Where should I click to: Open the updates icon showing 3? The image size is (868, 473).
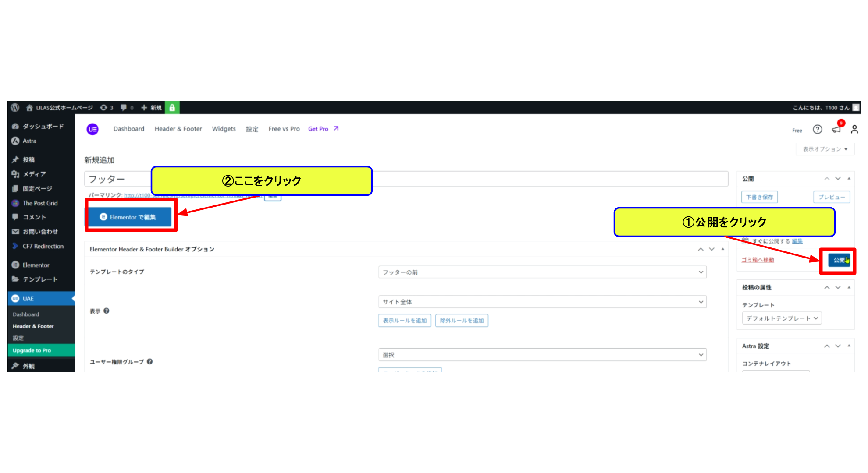coord(107,108)
